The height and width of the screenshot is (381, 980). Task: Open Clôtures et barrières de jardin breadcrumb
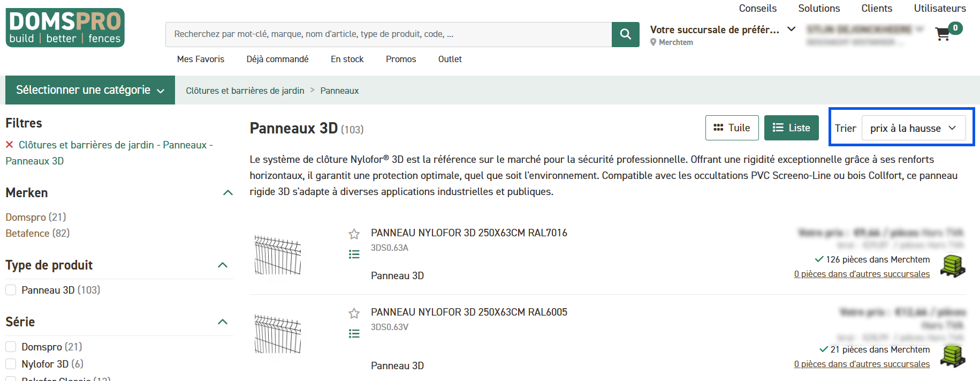[x=245, y=91]
